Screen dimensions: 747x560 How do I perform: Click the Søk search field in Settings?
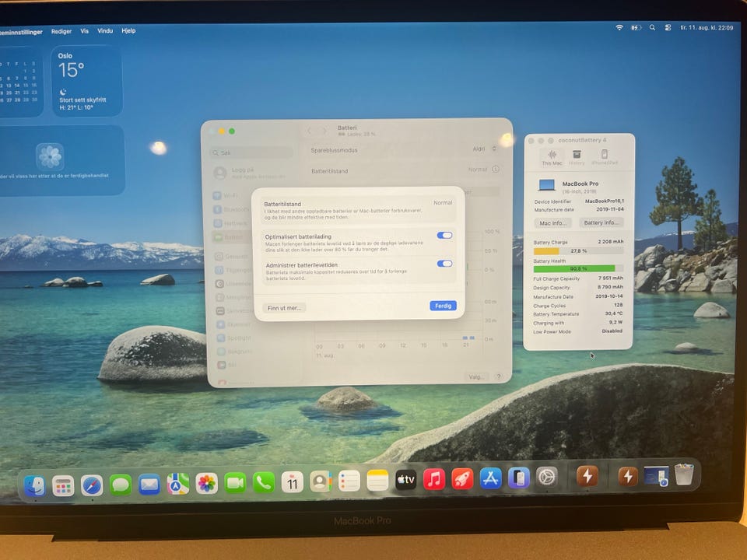click(251, 152)
